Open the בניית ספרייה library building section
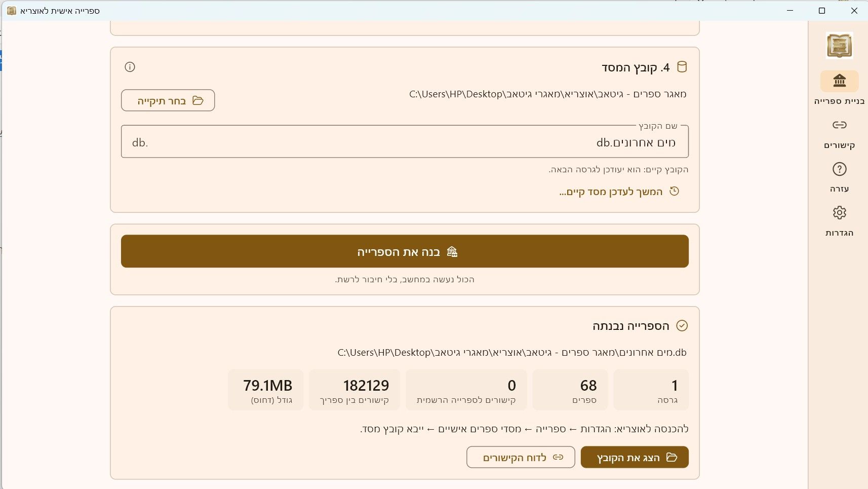The height and width of the screenshot is (489, 868). (839, 88)
